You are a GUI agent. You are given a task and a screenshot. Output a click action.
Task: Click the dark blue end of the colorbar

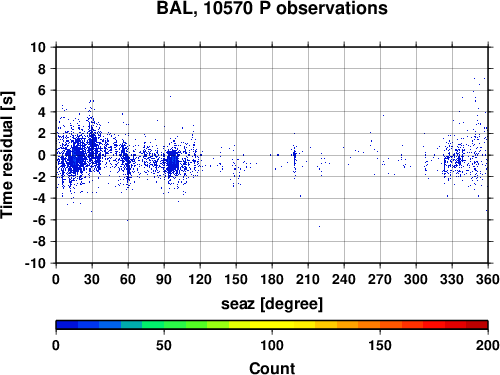click(67, 325)
